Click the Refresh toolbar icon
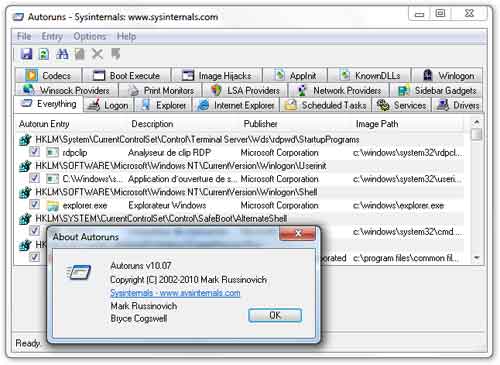This screenshot has width=500, height=365. [x=44, y=54]
